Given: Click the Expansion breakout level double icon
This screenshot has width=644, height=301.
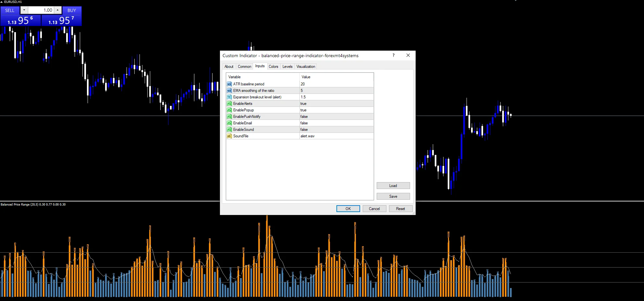Looking at the screenshot, I should pyautogui.click(x=229, y=97).
